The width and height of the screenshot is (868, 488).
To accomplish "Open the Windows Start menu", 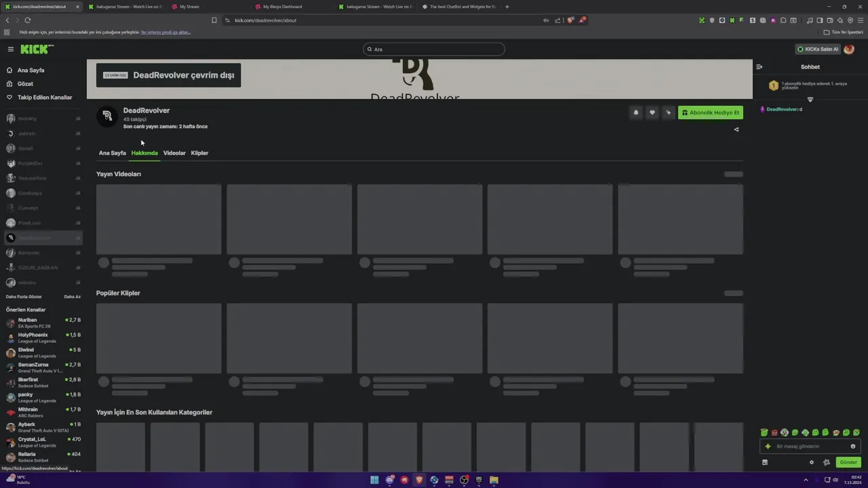I will coord(374,480).
